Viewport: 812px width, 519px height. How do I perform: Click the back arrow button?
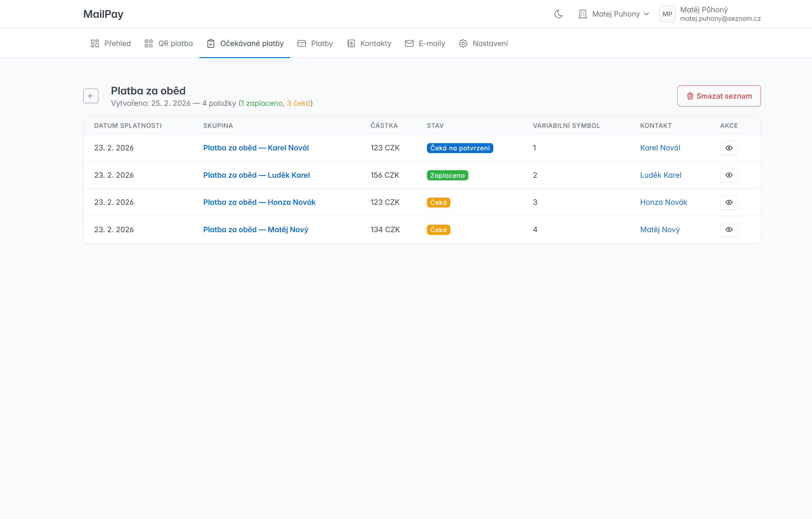click(x=91, y=96)
